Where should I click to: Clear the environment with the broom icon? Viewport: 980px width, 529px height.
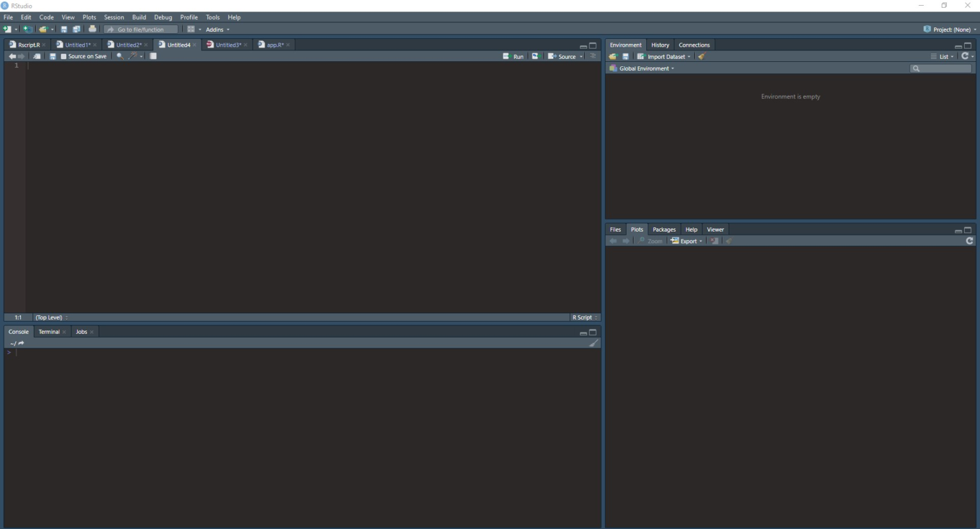coord(701,56)
